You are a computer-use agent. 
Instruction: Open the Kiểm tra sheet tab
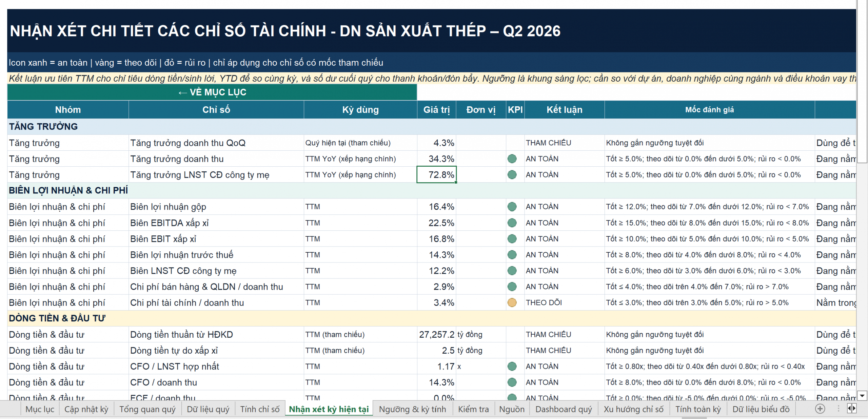pos(473,409)
